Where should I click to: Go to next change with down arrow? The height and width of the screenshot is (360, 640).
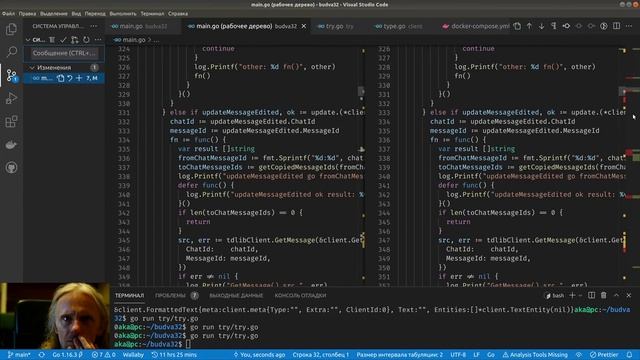coord(542,26)
